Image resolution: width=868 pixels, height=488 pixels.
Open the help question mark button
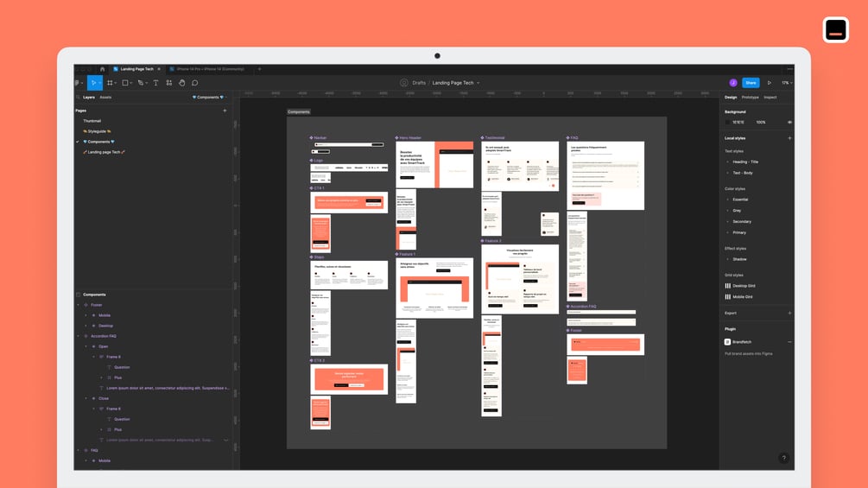point(784,458)
